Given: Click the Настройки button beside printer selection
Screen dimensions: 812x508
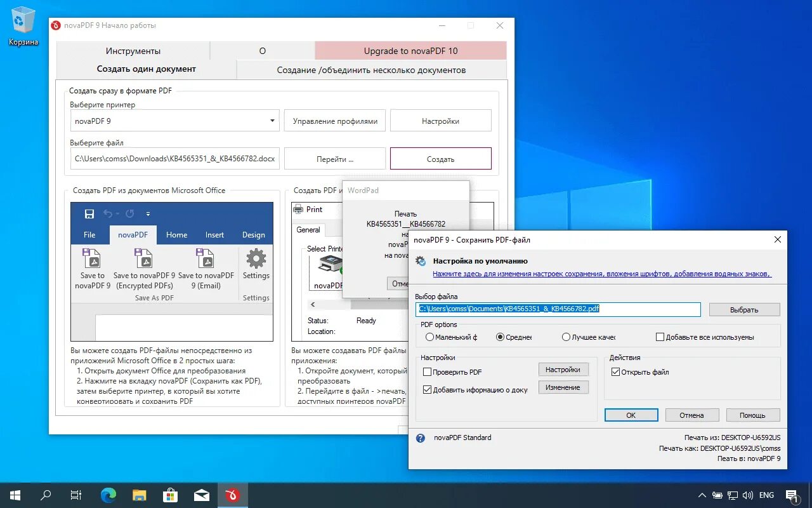Looking at the screenshot, I should (x=440, y=121).
